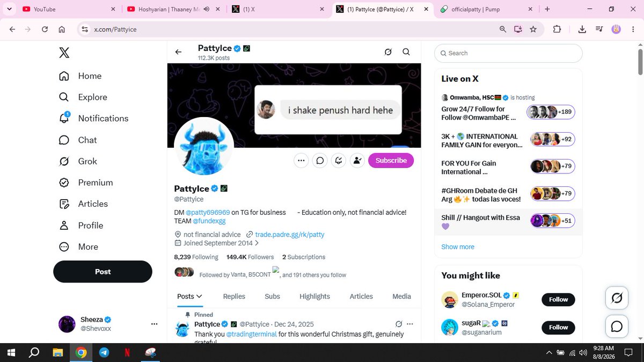
Task: Open Netflix from the taskbar
Action: [127, 353]
